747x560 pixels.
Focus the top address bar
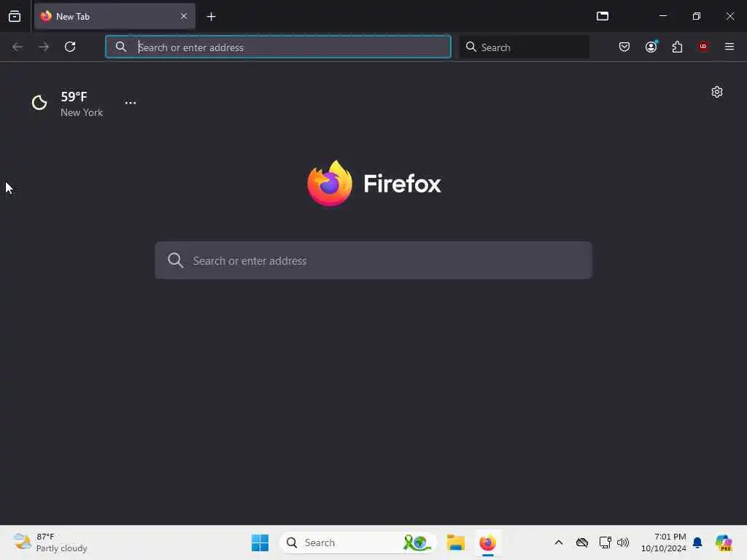[278, 47]
